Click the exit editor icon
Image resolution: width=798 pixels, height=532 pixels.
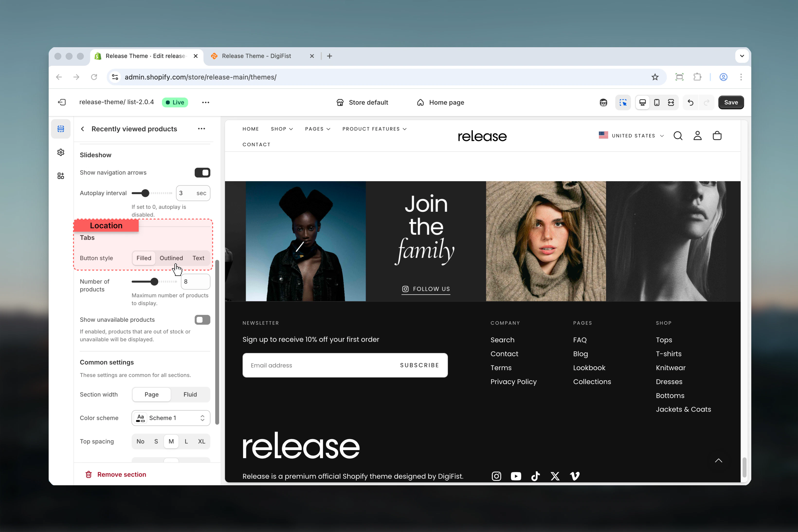point(62,102)
